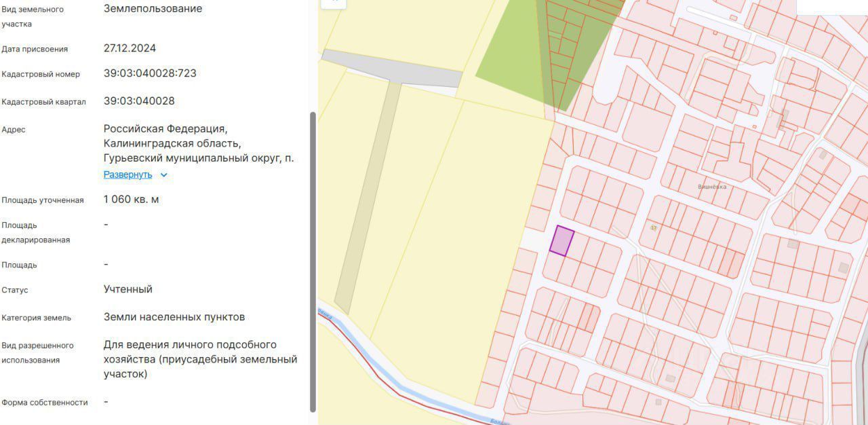Click the Кадастровый квартал field label
Screen dimensions: 868x425
(43, 102)
